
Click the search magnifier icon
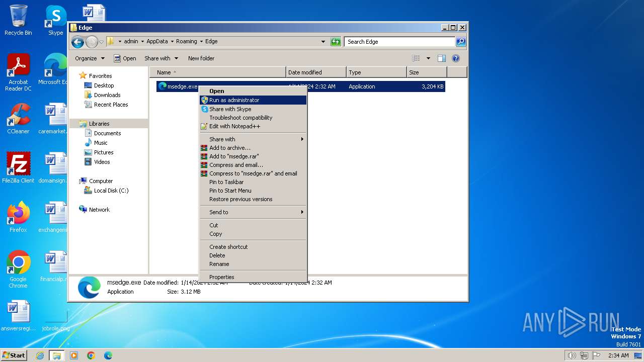point(461,42)
